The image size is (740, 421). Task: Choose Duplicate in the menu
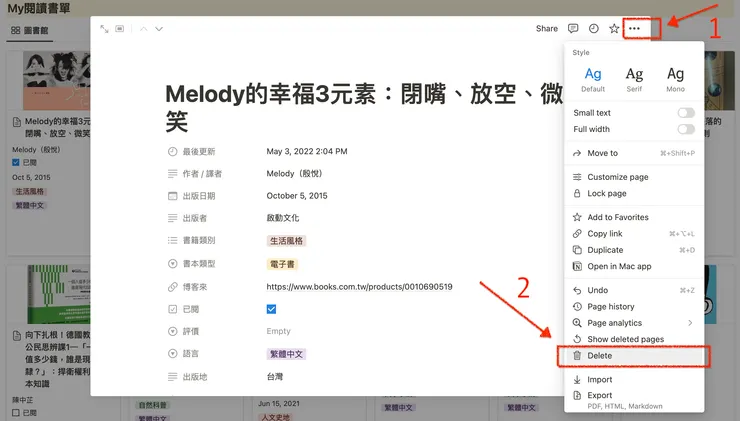(634, 250)
